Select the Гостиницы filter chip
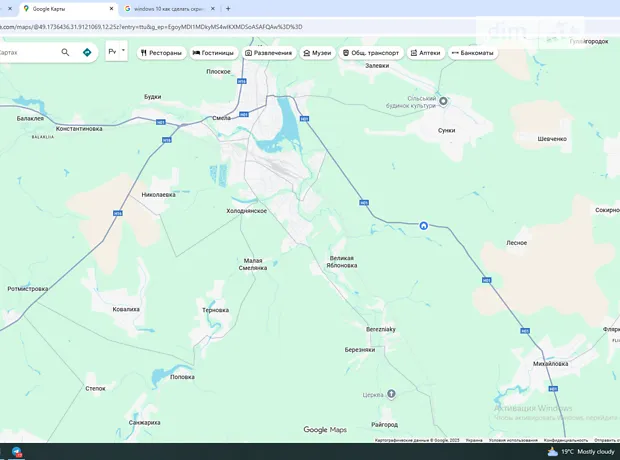The height and width of the screenshot is (460, 620). [214, 52]
